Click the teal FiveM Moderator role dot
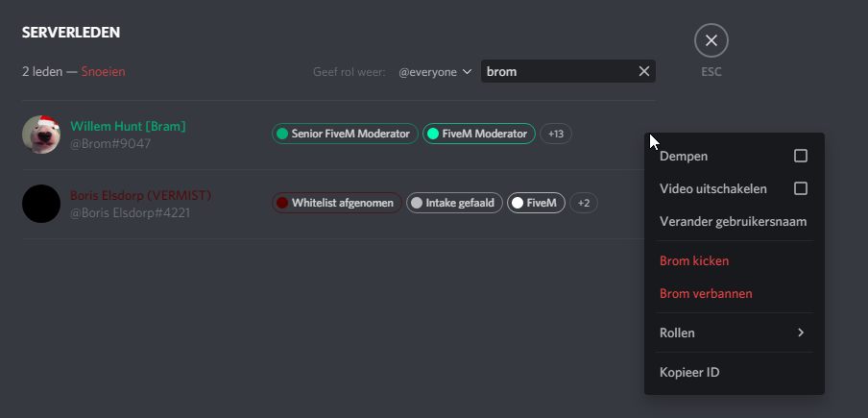The height and width of the screenshot is (418, 868). 433,135
